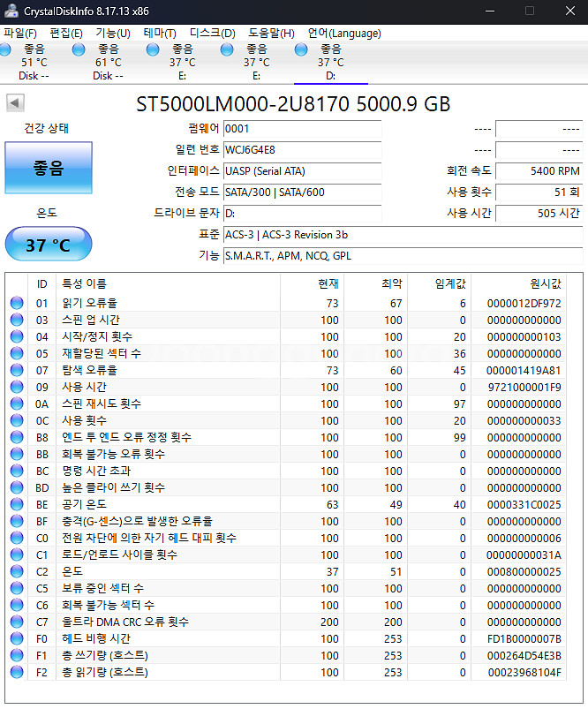
Task: Click the 원시값 column header
Action: click(x=519, y=284)
